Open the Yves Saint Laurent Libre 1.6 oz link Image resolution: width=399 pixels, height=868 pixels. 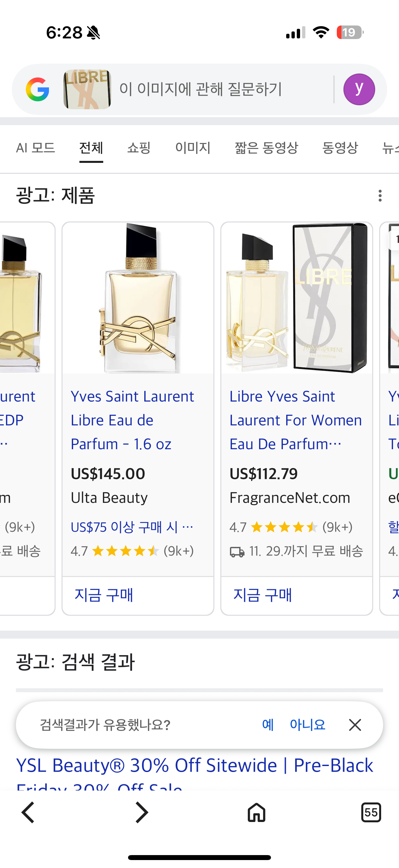pos(132,420)
